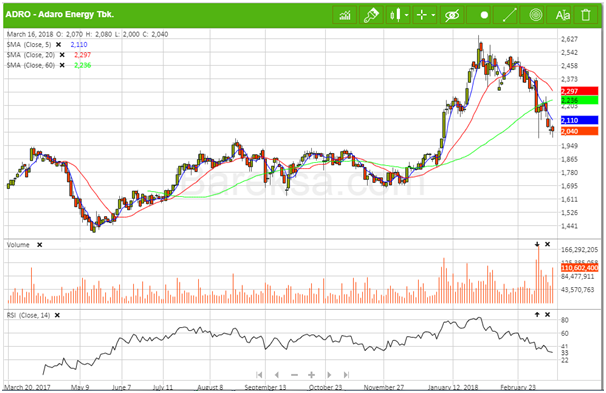This screenshot has height=393, width=606.
Task: Click the trash delete drawings icon
Action: coord(586,15)
